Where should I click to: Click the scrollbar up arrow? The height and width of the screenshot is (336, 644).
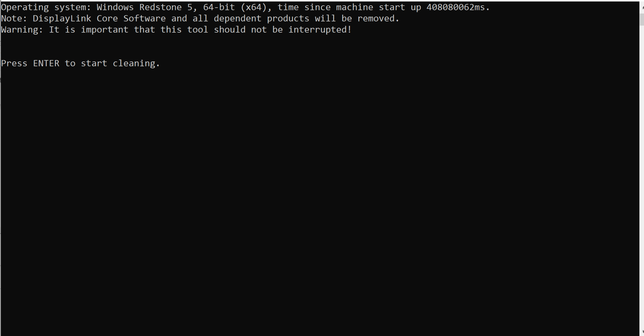(x=642, y=7)
